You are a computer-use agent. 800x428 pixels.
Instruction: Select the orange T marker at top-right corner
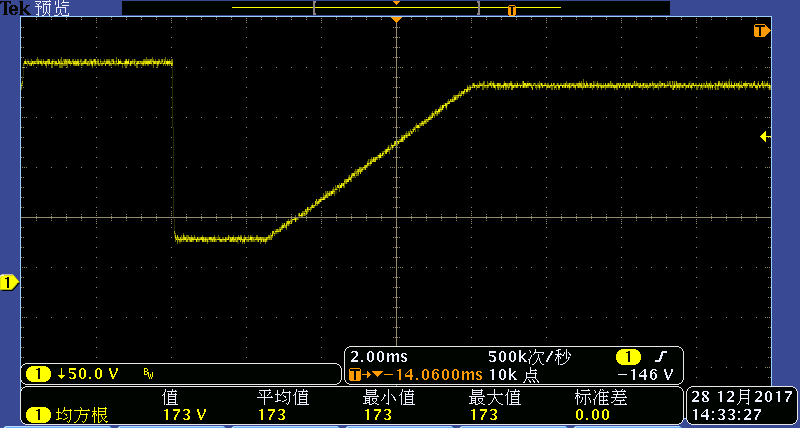click(x=760, y=32)
